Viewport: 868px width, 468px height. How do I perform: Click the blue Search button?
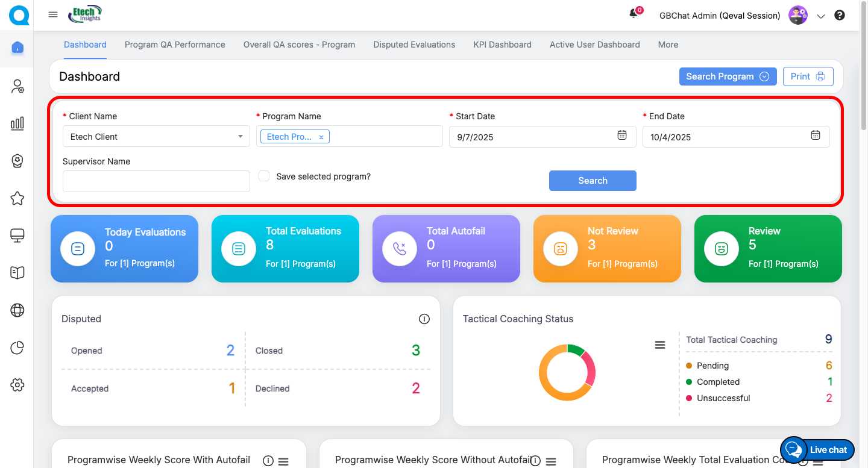[x=593, y=181]
